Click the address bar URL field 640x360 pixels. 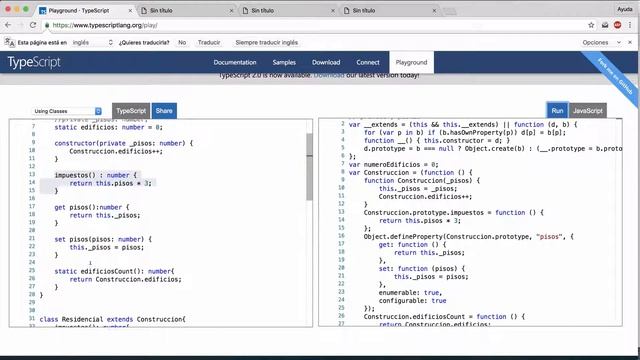[x=314, y=25]
